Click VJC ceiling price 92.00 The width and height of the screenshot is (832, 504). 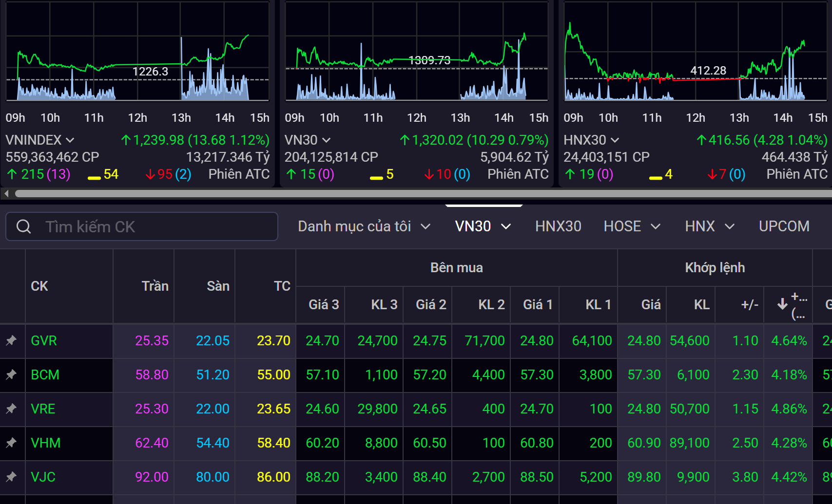pyautogui.click(x=152, y=477)
